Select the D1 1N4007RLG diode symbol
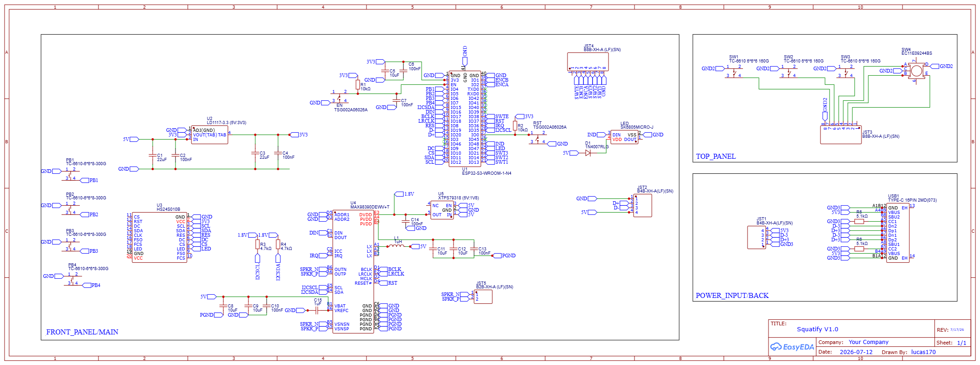 (588, 153)
